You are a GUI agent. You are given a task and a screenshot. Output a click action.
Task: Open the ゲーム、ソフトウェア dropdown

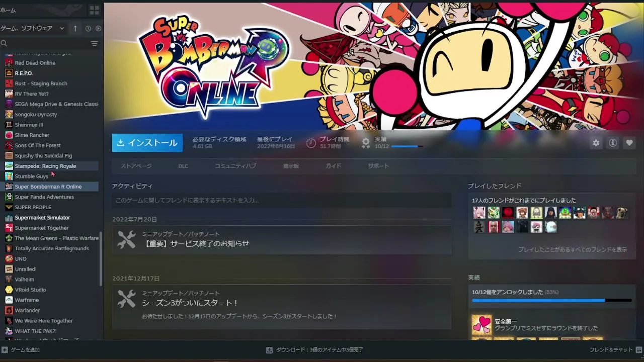32,29
